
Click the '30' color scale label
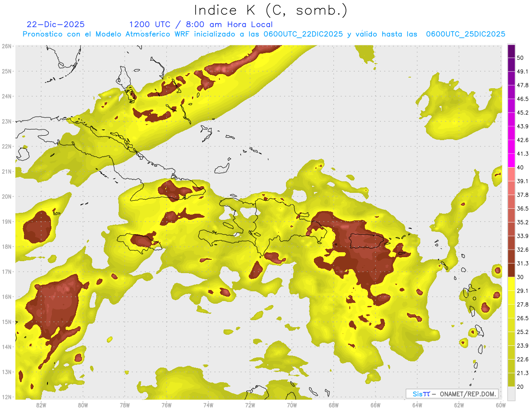point(521,277)
